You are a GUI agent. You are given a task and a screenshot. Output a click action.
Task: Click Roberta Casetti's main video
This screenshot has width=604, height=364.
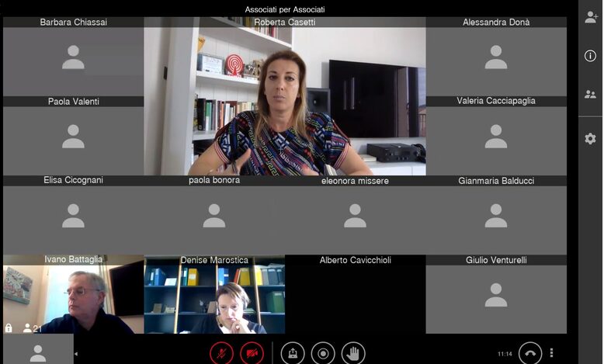pos(285,96)
